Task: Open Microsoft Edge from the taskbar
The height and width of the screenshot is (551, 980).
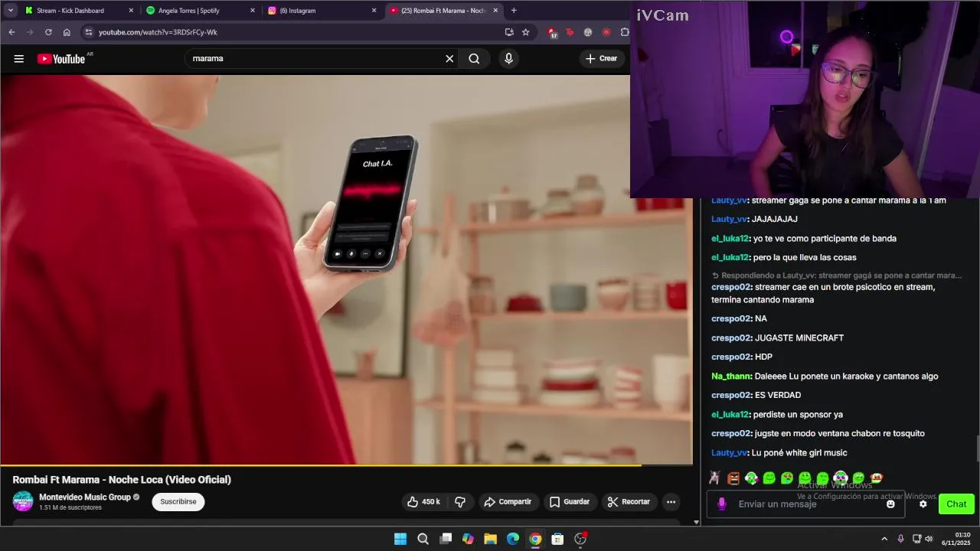Action: point(513,539)
